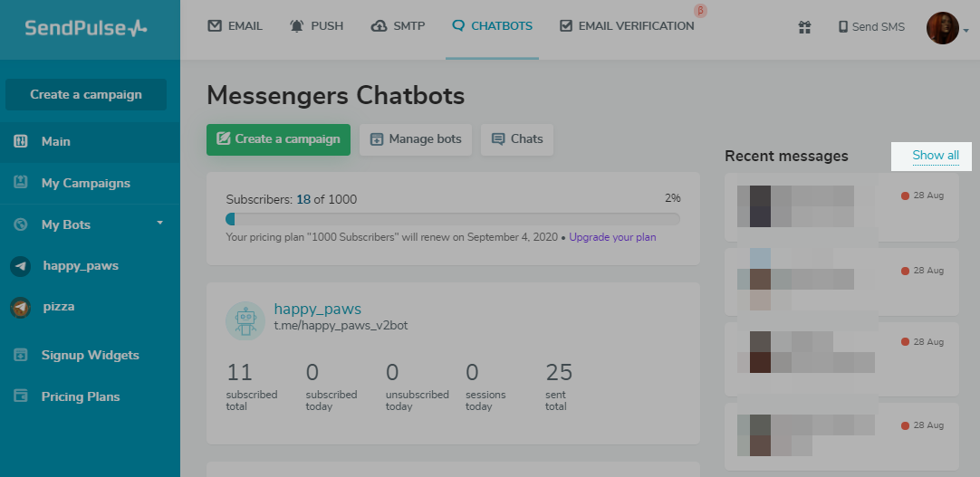980x477 pixels.
Task: Show all recent messages
Action: [x=935, y=156]
